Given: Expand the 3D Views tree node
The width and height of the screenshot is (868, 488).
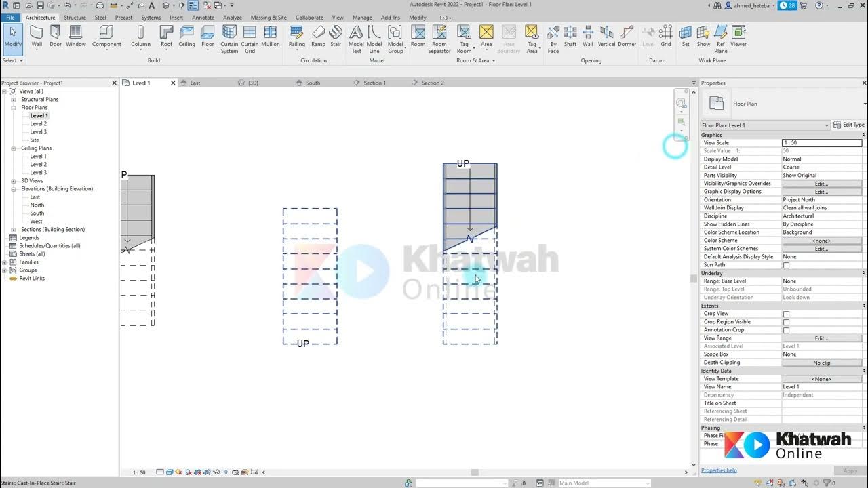Looking at the screenshot, I should [x=14, y=181].
